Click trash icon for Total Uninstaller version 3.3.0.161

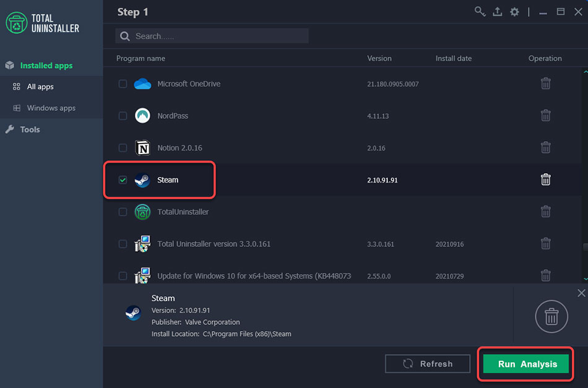[546, 244]
